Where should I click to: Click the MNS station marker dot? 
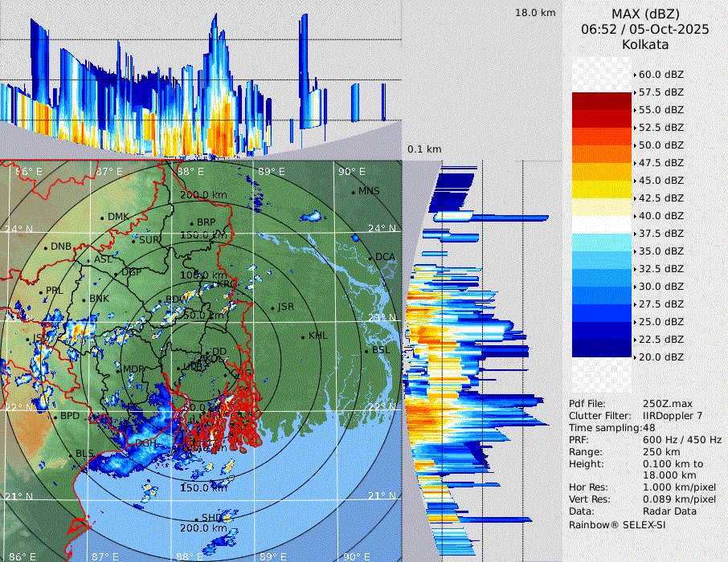(353, 193)
